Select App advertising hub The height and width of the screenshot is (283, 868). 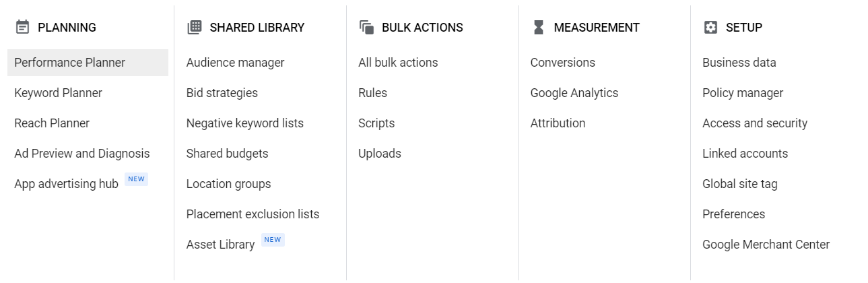67,184
